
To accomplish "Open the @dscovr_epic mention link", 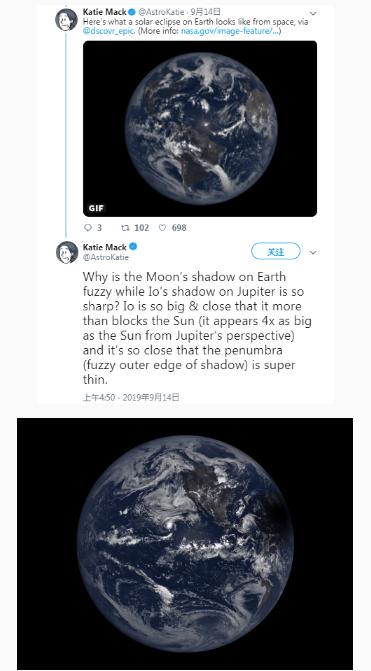I will (109, 31).
